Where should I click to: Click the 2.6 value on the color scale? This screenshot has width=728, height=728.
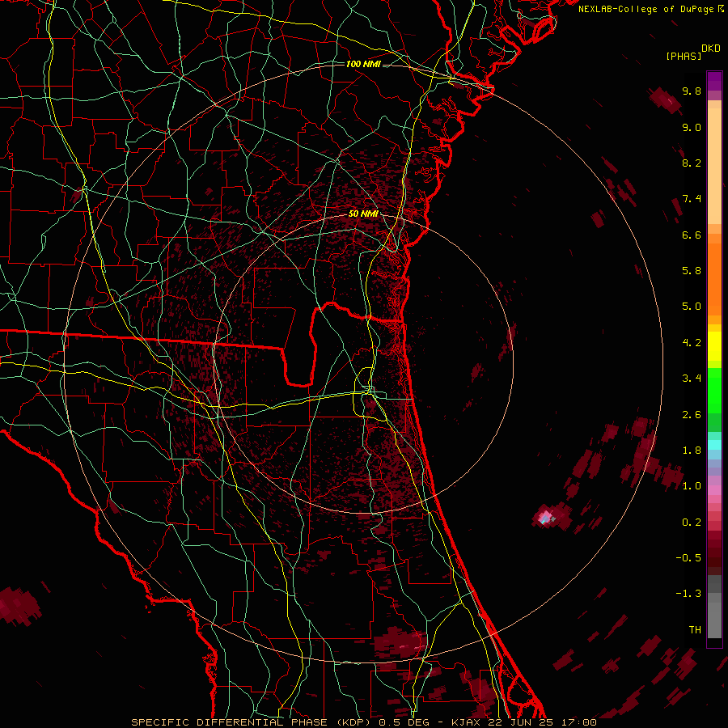tap(692, 415)
